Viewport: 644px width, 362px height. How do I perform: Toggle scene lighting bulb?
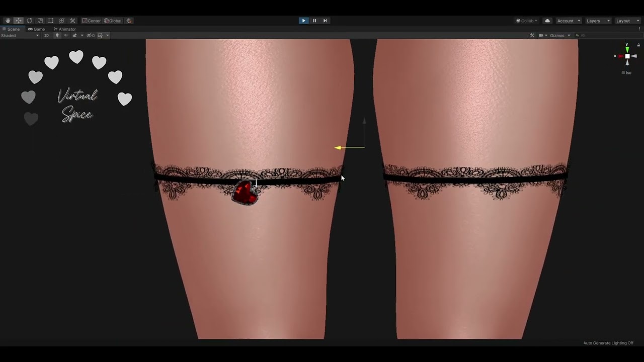coord(57,36)
